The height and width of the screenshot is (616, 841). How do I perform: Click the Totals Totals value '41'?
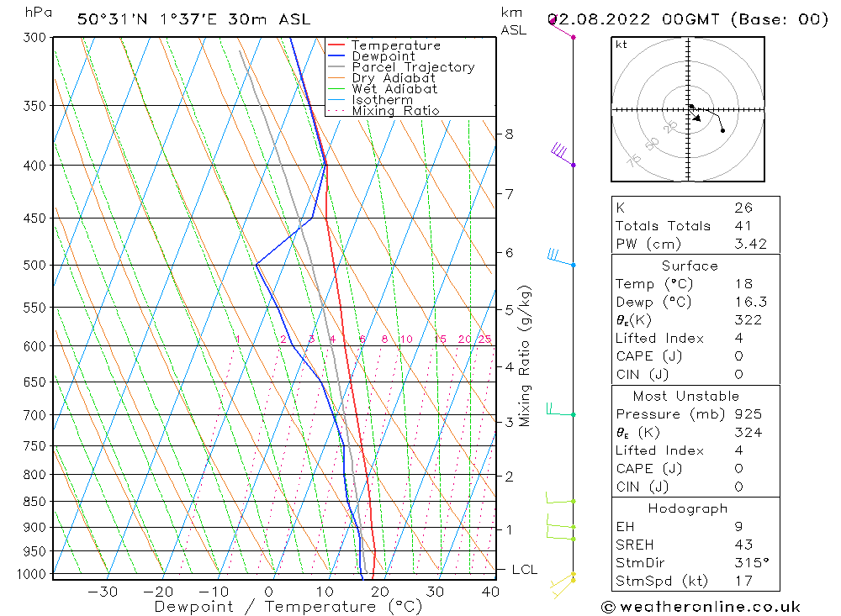[743, 226]
